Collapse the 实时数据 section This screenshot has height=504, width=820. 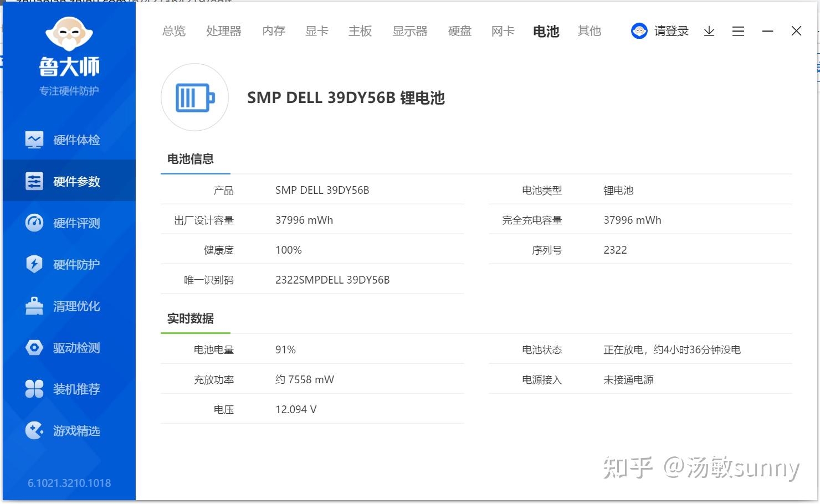(191, 318)
